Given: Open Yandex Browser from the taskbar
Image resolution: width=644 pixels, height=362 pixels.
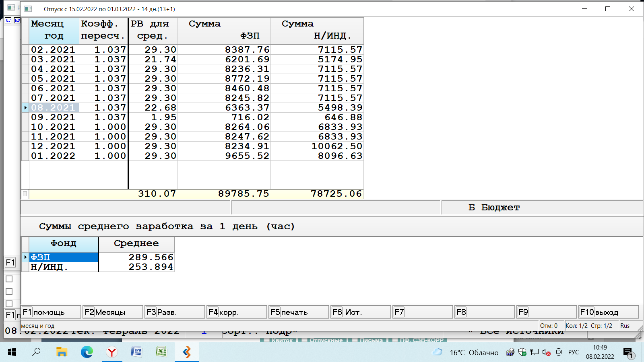Looking at the screenshot, I should (x=111, y=352).
